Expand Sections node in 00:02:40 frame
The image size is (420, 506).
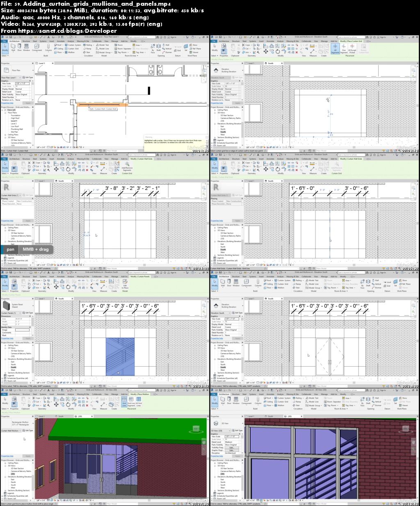point(215,137)
